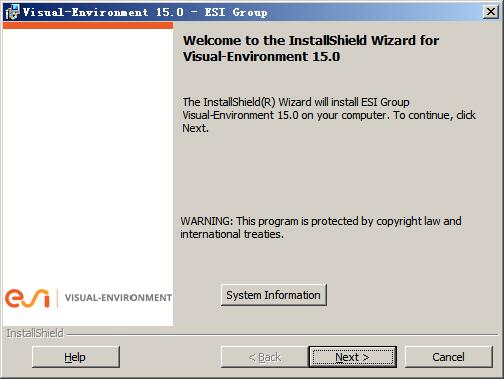Click the 'Visual-Environment 15.0 - ESI Group' title
504x379 pixels.
pos(145,12)
